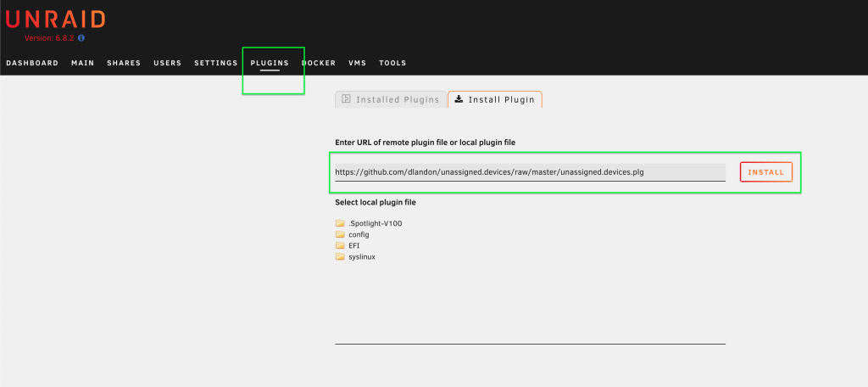The width and height of the screenshot is (868, 387).
Task: Select the Plugins menu item
Action: [x=270, y=63]
